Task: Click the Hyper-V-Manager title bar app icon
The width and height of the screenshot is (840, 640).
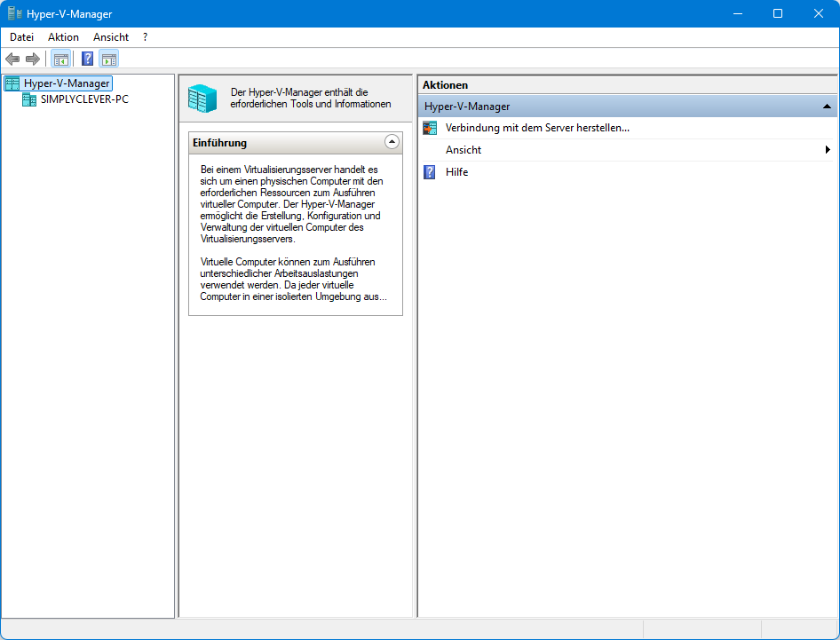Action: tap(15, 14)
